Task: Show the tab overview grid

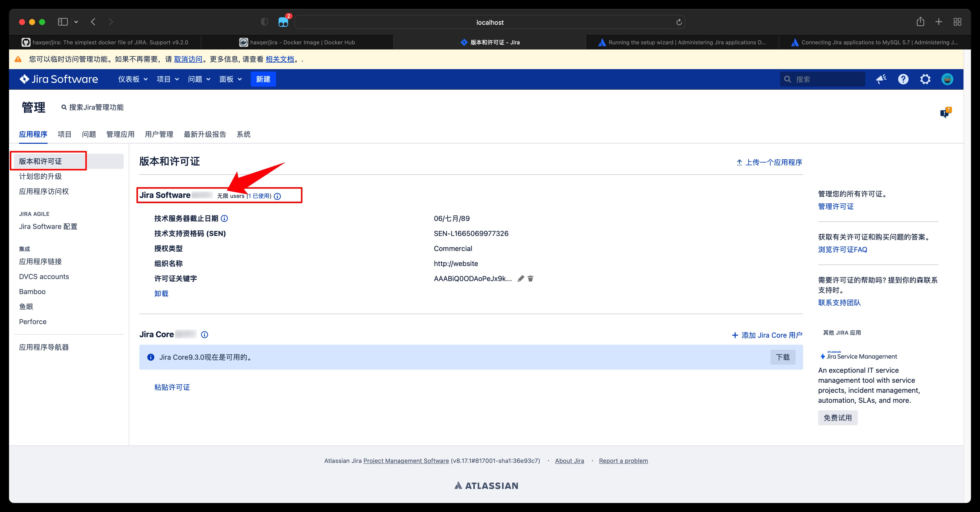Action: (957, 22)
